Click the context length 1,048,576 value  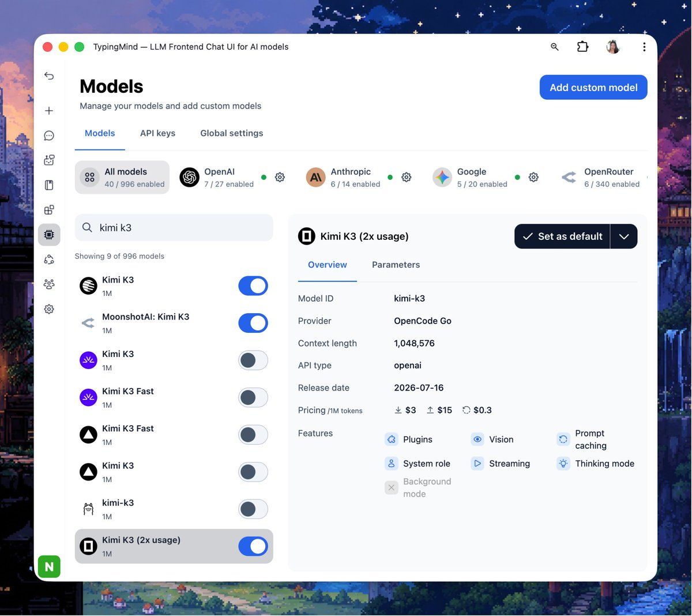coord(414,343)
